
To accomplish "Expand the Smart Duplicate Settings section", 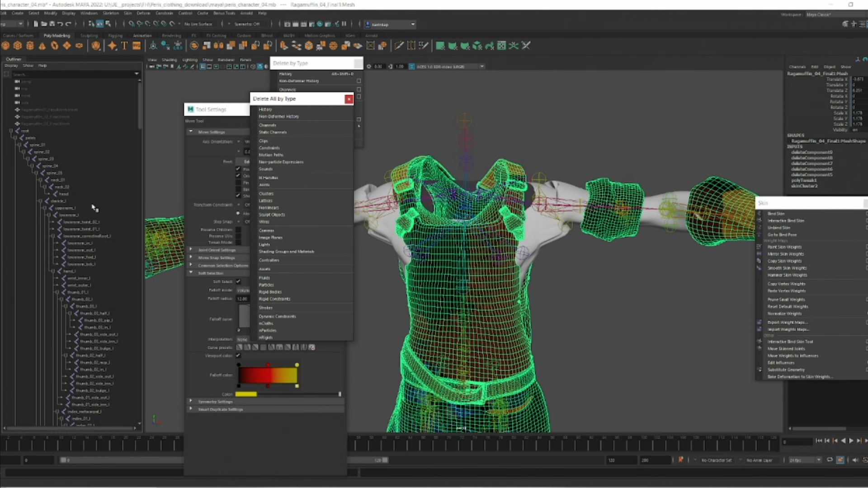I will (191, 409).
